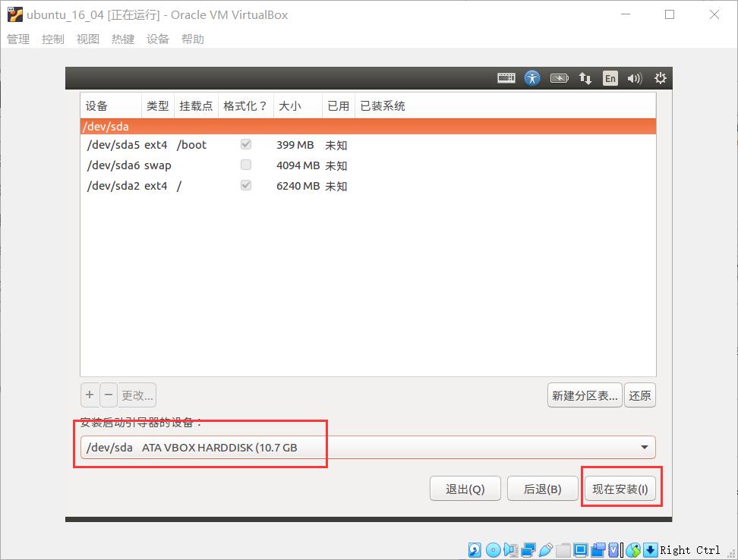
Task: Select the /dev/sda6 swap partition row
Action: tap(368, 165)
